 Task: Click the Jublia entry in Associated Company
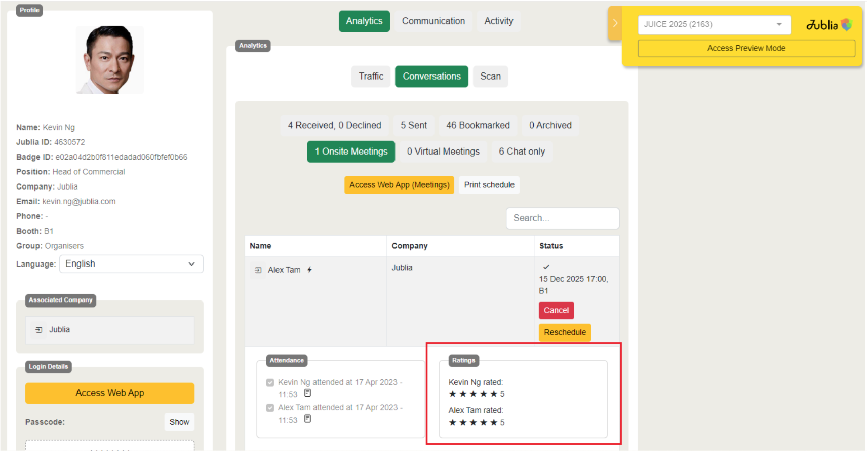coord(110,330)
